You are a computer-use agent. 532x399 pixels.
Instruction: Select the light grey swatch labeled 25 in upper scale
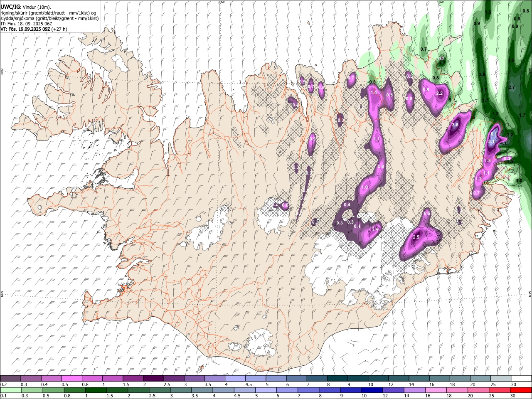click(x=500, y=378)
